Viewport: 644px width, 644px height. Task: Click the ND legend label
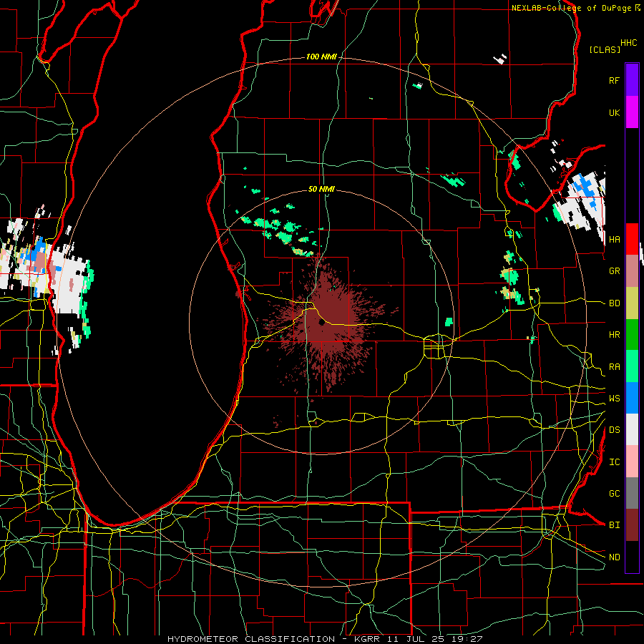[614, 557]
